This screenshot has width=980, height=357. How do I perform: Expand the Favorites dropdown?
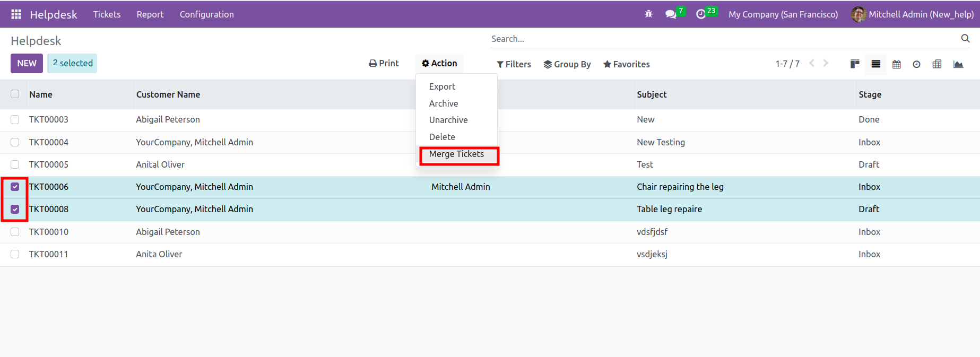tap(626, 64)
